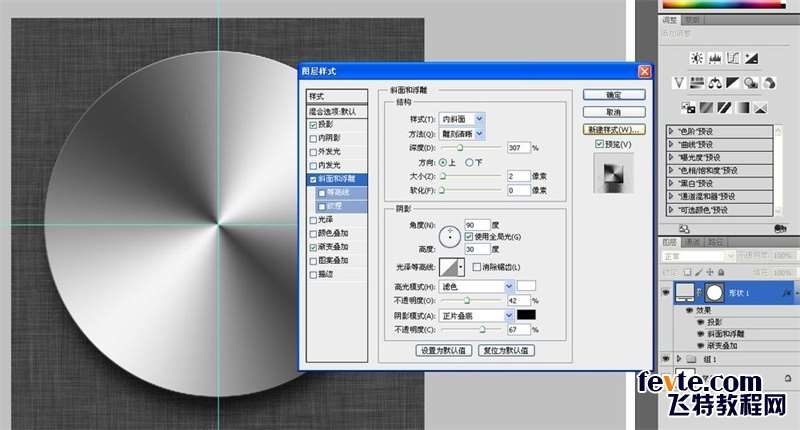Viewport: 800px width, 430px height.
Task: Expand the 组 1 layer group
Action: pyautogui.click(x=679, y=359)
